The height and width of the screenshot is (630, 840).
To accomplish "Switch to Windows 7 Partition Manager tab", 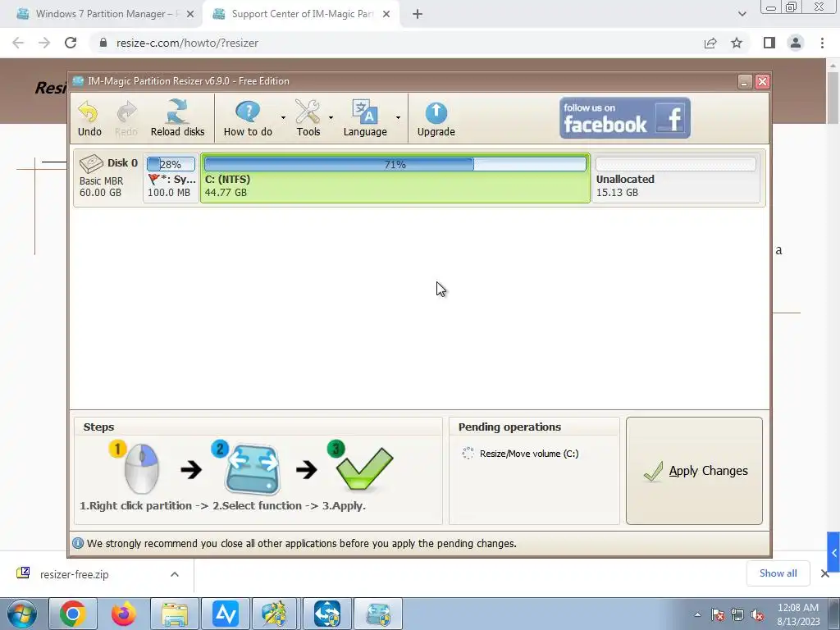I will 105,14.
